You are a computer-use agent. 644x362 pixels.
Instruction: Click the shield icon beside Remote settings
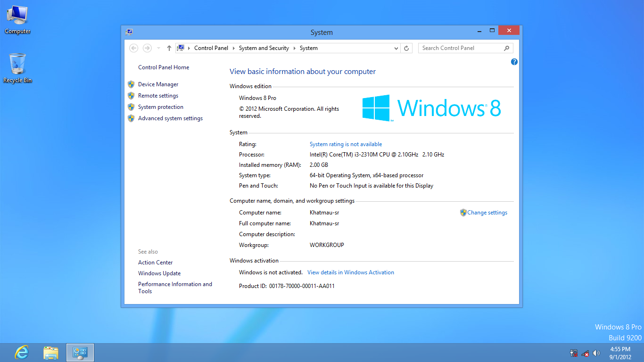[131, 96]
